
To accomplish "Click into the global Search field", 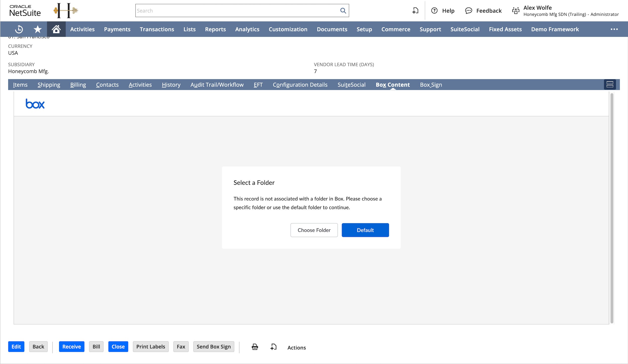I will coord(236,11).
